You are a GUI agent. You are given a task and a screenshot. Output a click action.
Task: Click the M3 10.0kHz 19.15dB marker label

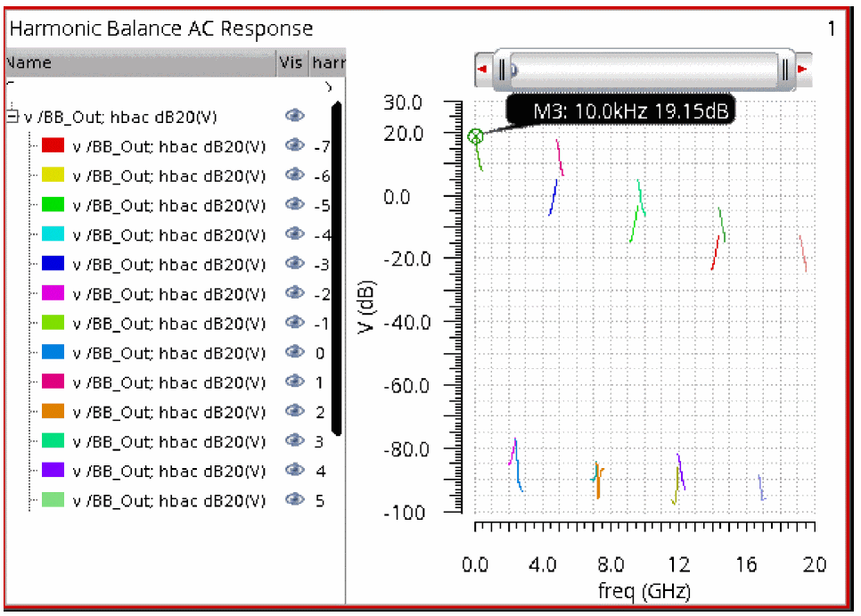(x=620, y=111)
